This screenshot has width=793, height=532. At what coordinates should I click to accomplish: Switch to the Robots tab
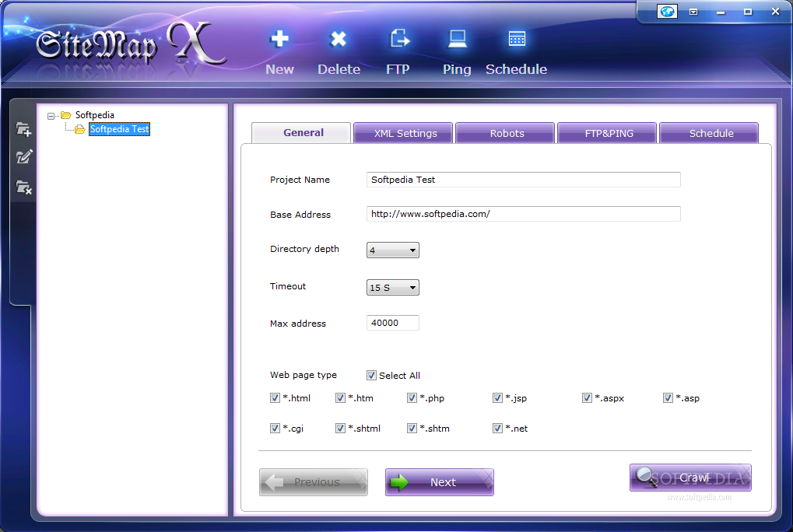pos(505,133)
